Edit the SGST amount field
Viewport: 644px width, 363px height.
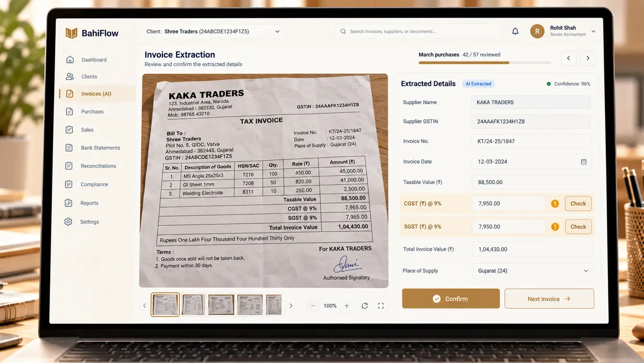[x=509, y=227]
